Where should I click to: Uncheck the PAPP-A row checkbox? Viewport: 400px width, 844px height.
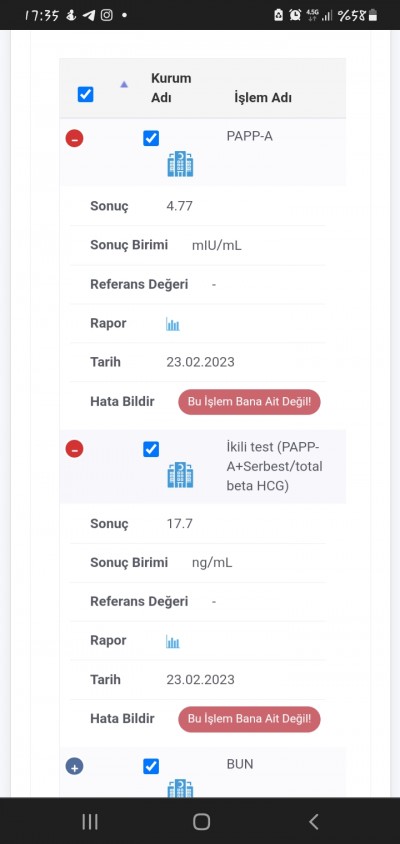pos(151,138)
